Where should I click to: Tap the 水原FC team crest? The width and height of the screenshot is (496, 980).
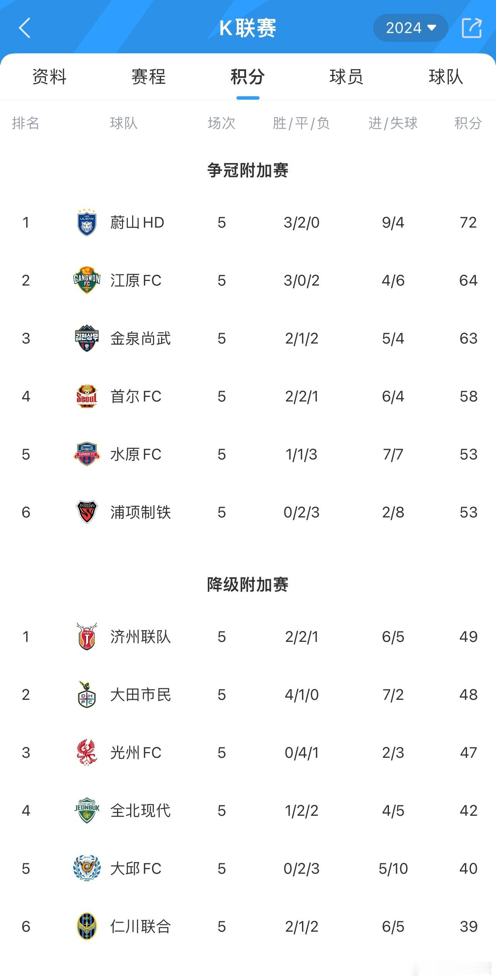(x=87, y=454)
